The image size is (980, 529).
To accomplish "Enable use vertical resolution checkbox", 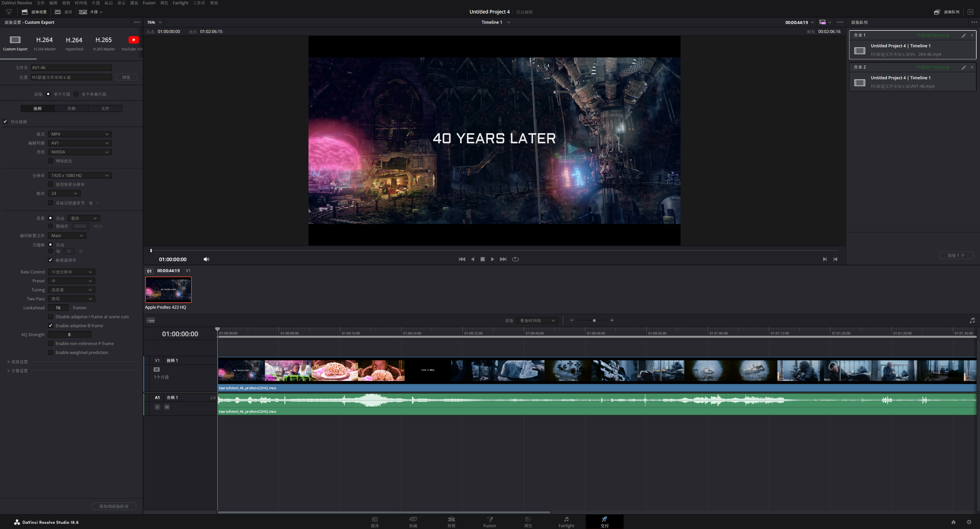I will pyautogui.click(x=50, y=184).
